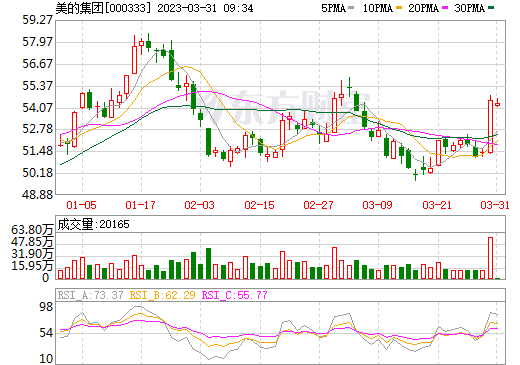Click the 02-03 date label
The height and width of the screenshot is (365, 520).
tap(200, 205)
